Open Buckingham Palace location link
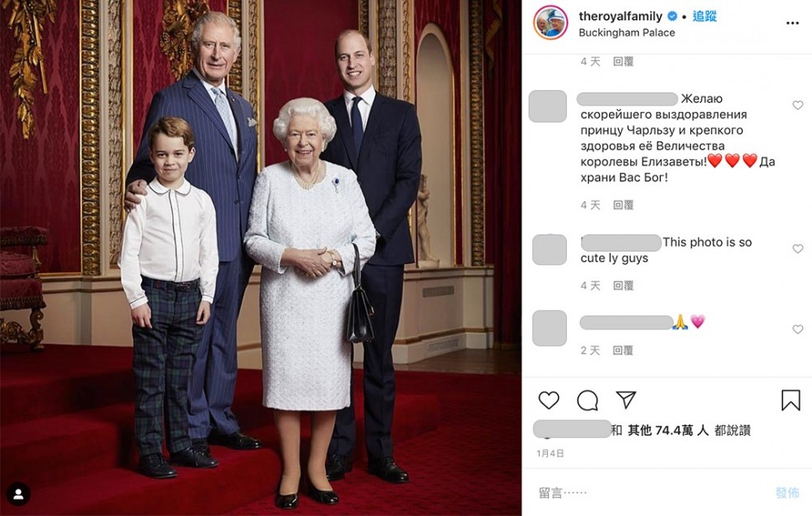 point(627,32)
